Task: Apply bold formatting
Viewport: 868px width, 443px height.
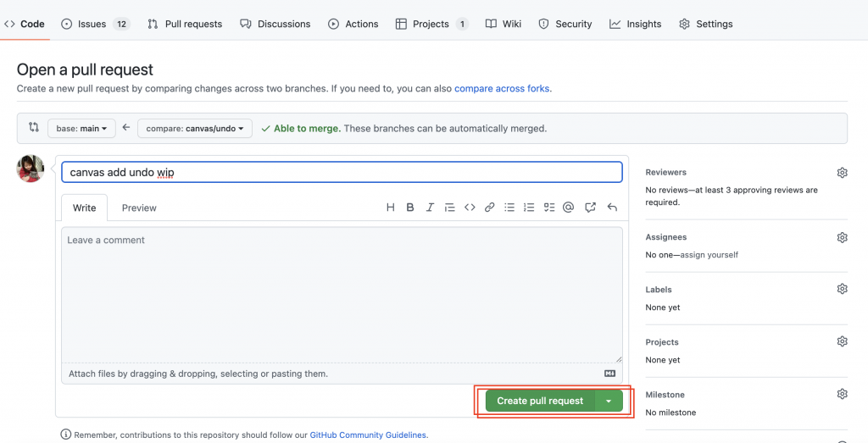Action: [x=410, y=208]
